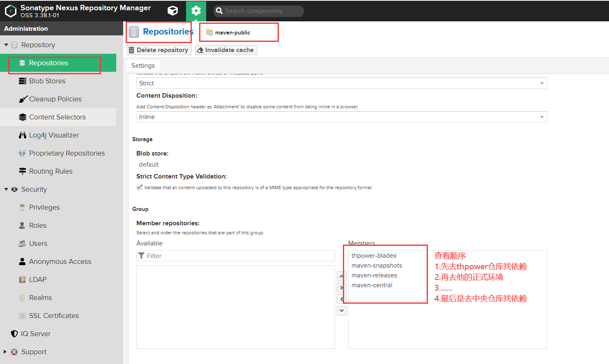
Task: Open Roles in sidebar
Action: click(x=58, y=225)
